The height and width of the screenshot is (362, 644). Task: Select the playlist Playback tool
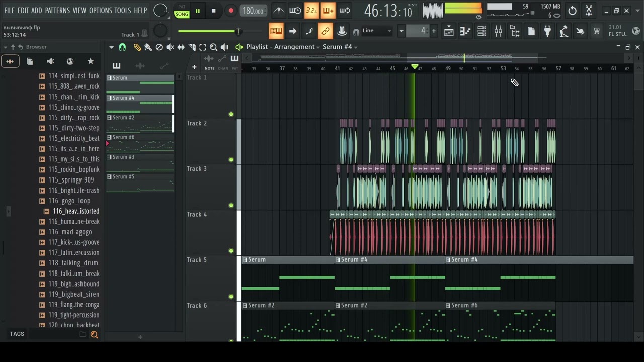pos(224,47)
